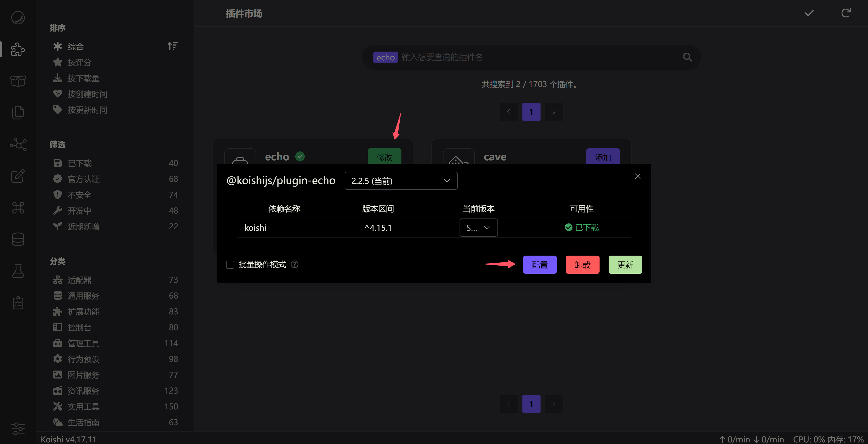
Task: Expand the koishi current version dropdown
Action: [479, 227]
